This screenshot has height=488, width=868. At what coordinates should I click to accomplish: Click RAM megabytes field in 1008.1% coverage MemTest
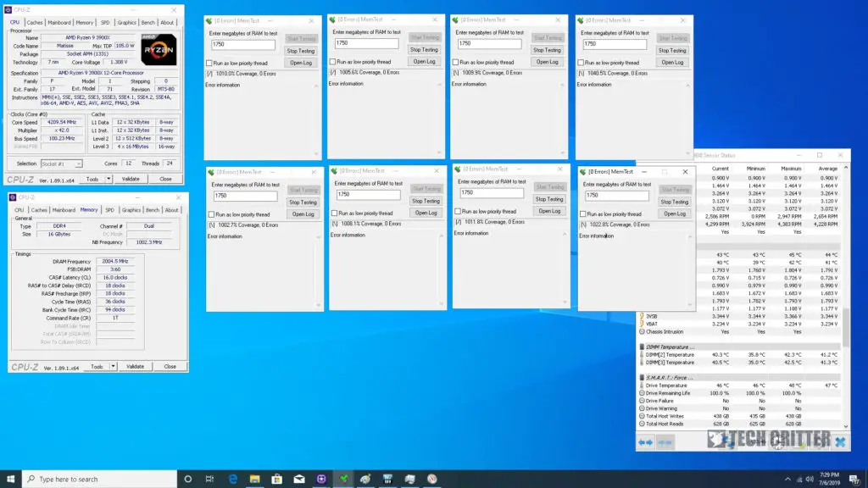(368, 195)
